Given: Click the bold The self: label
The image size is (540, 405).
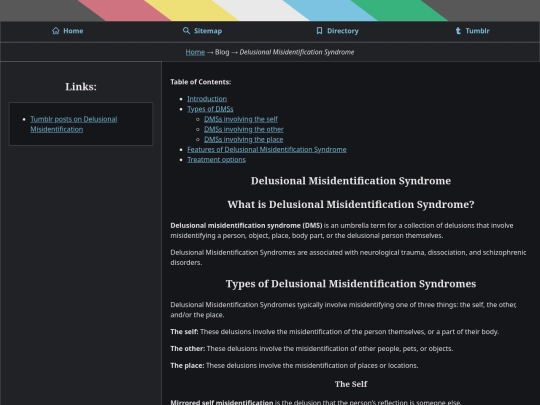Looking at the screenshot, I should coord(184,332).
